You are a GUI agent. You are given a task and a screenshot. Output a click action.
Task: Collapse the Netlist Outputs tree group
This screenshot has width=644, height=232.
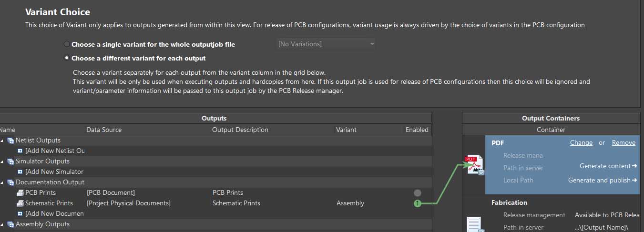(x=2, y=141)
